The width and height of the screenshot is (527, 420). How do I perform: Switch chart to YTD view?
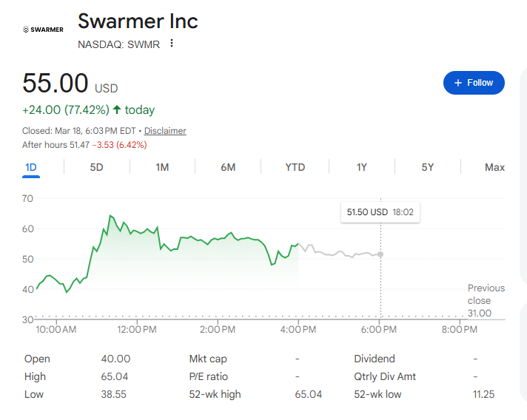[295, 167]
